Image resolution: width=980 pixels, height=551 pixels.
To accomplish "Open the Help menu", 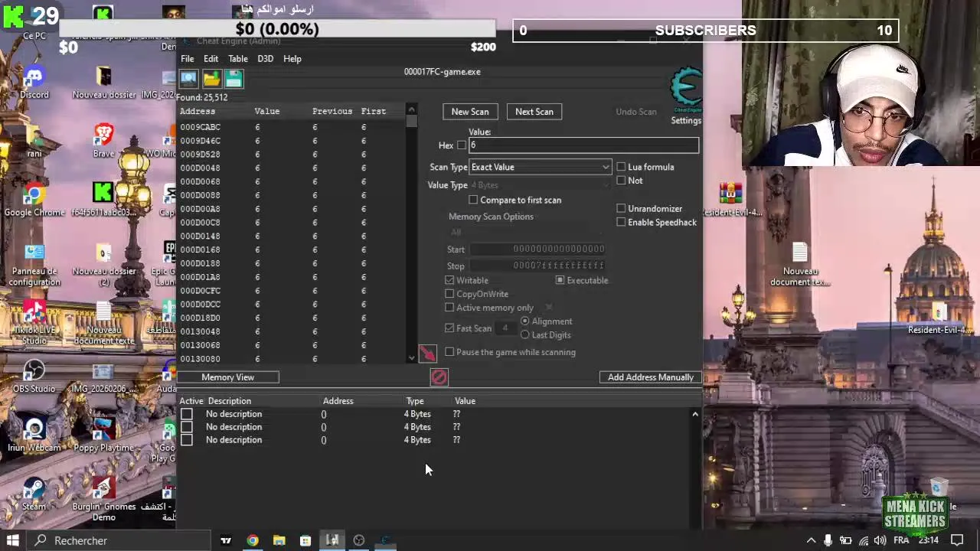I will pos(292,59).
